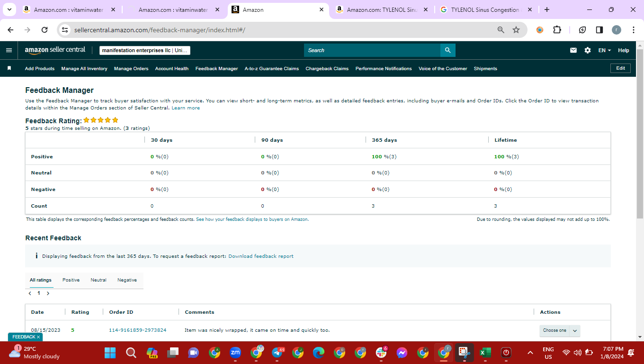Click the amazon seller central logo
Image resolution: width=644 pixels, height=364 pixels.
pyautogui.click(x=55, y=50)
